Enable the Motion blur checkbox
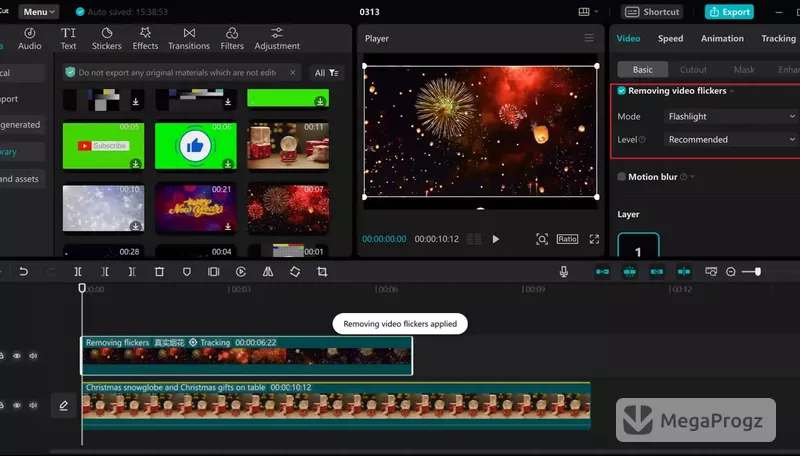The width and height of the screenshot is (800, 456). (x=621, y=176)
